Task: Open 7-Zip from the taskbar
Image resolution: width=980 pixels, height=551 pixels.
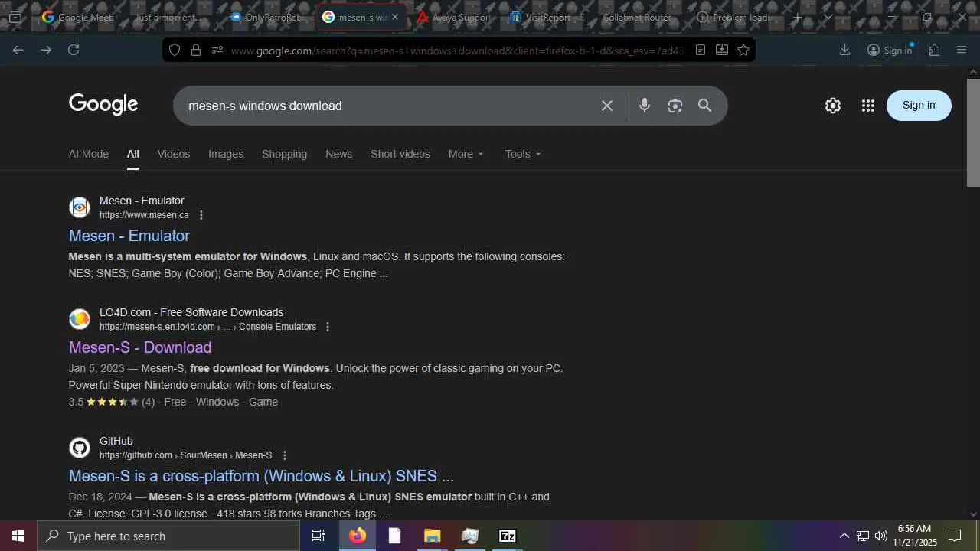Action: coord(508,536)
